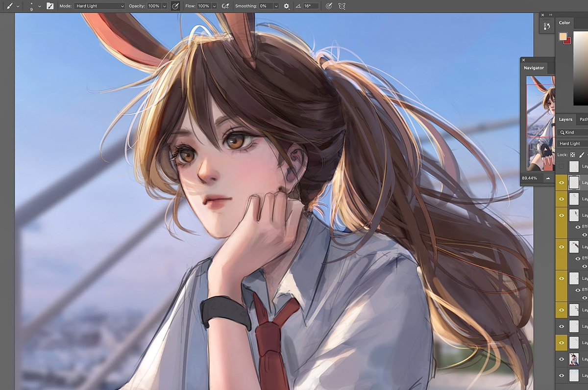Hide the second layer above the character layer
Image resolution: width=588 pixels, height=390 pixels.
(562, 326)
